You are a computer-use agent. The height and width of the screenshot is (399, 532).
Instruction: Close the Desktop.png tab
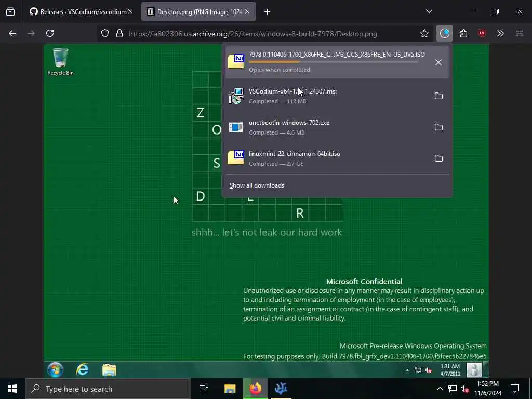click(x=247, y=12)
